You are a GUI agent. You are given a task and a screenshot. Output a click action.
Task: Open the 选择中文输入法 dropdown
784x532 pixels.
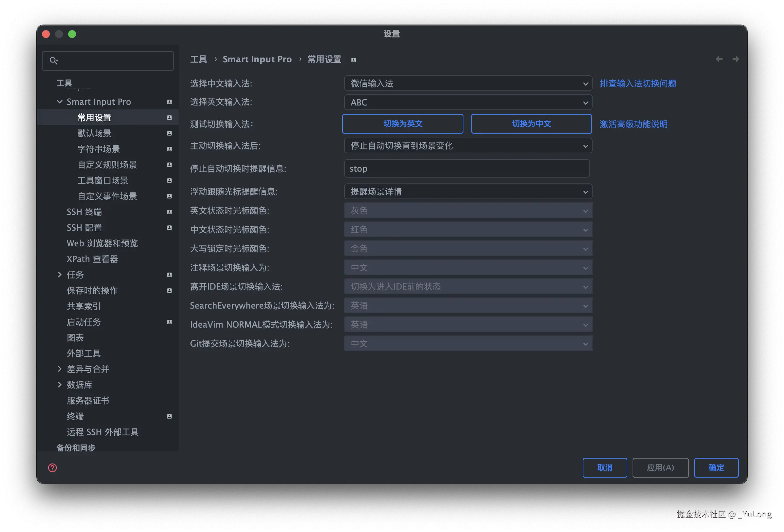coord(468,83)
